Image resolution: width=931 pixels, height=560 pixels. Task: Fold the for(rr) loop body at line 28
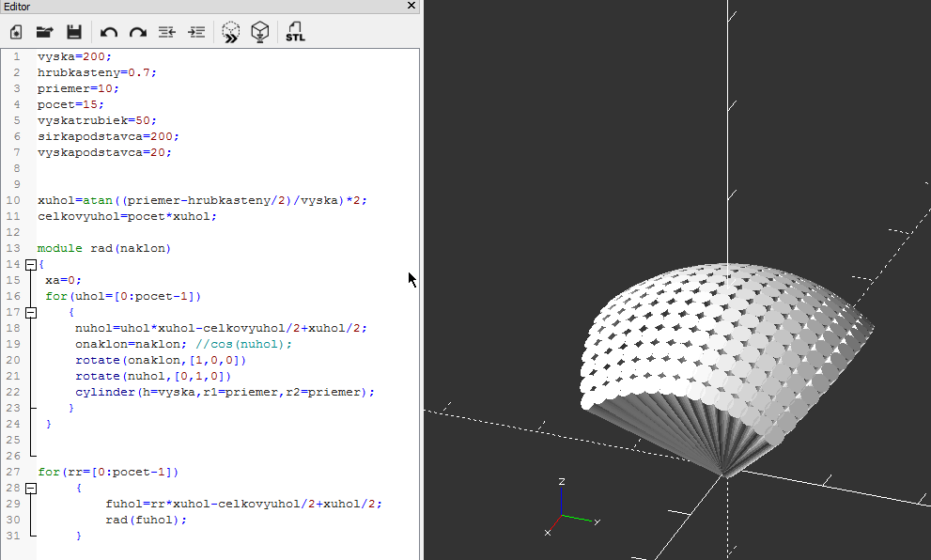coord(30,488)
